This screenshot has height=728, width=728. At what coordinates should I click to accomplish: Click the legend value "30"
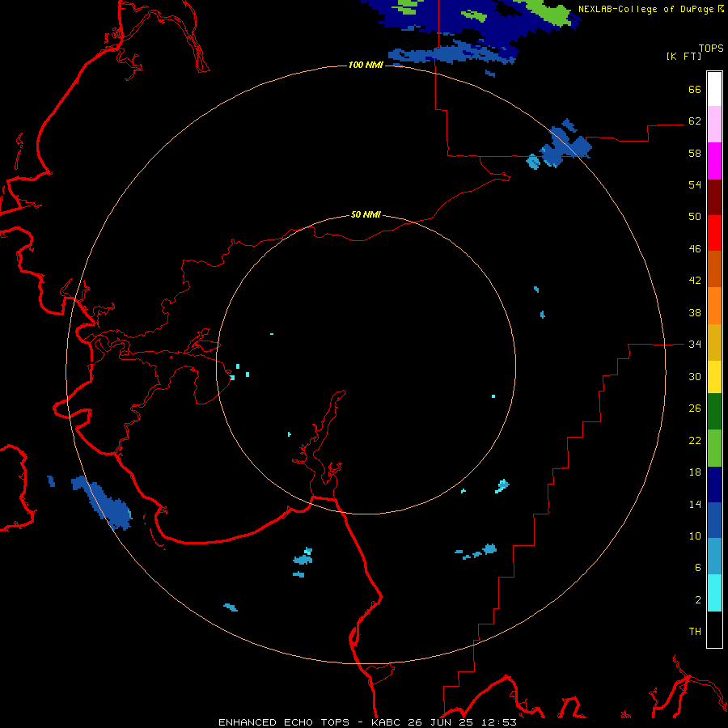(x=695, y=376)
